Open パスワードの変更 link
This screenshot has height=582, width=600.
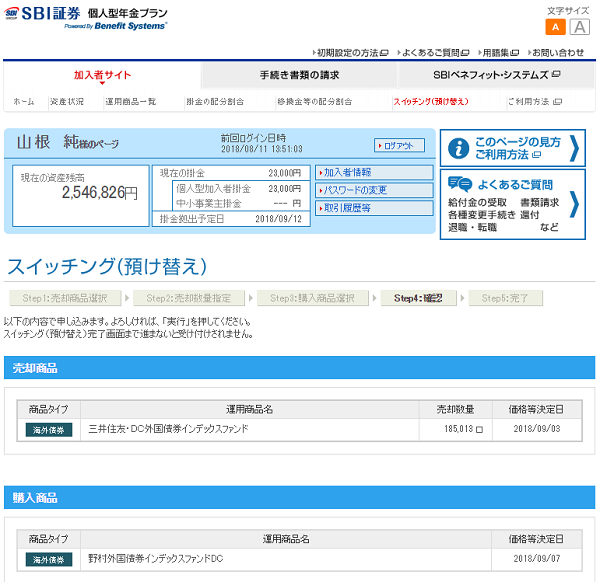pyautogui.click(x=374, y=190)
